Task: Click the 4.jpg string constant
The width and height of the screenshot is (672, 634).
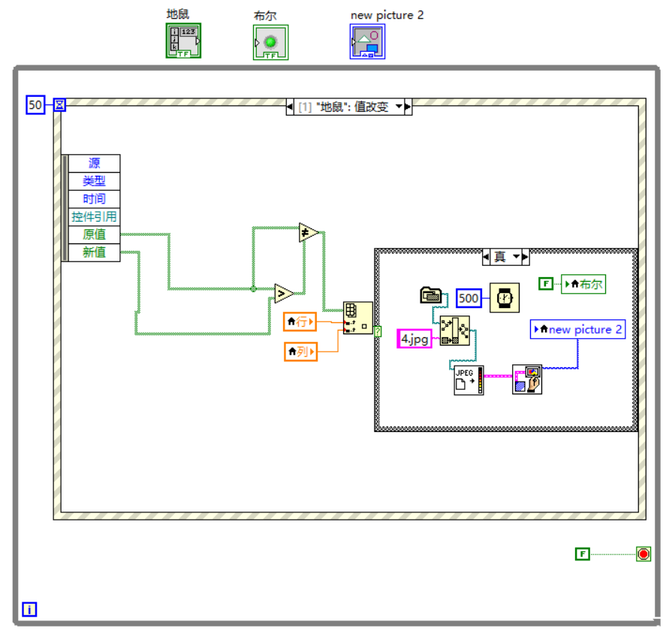Action: pyautogui.click(x=414, y=339)
